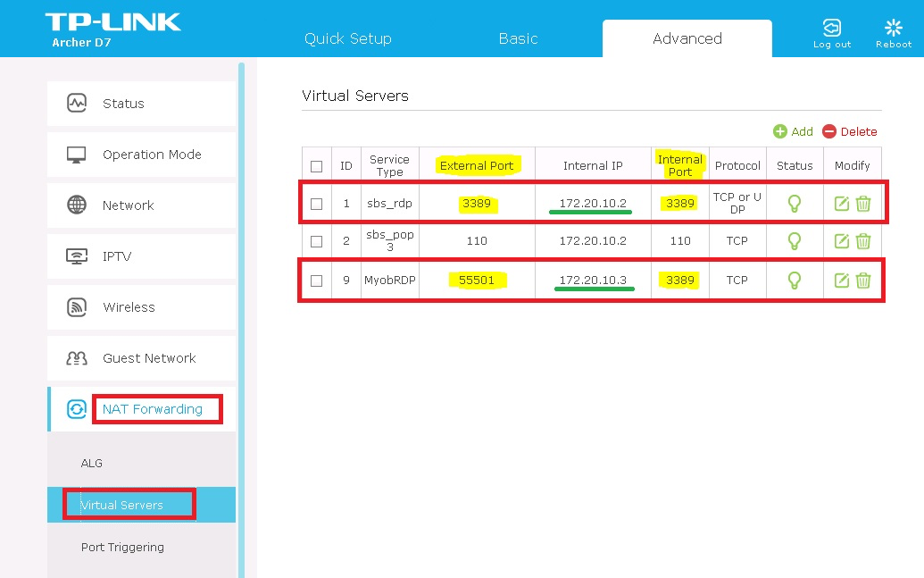Select the MyobRDP row checkbox
The height and width of the screenshot is (578, 924).
pos(316,281)
